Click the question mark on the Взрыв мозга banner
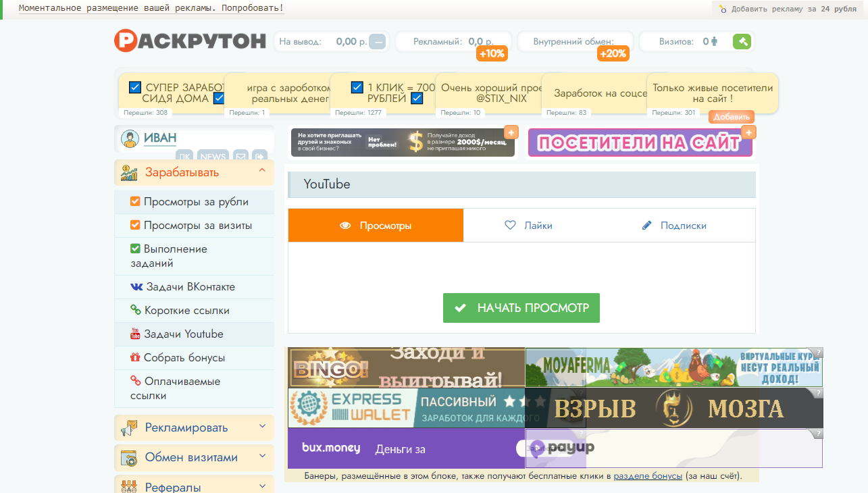 pos(817,393)
